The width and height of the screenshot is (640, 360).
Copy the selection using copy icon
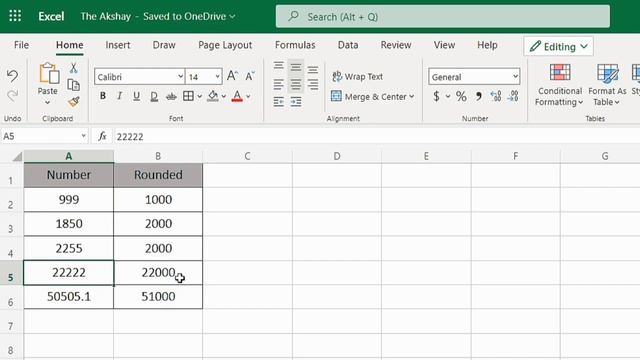pyautogui.click(x=73, y=85)
